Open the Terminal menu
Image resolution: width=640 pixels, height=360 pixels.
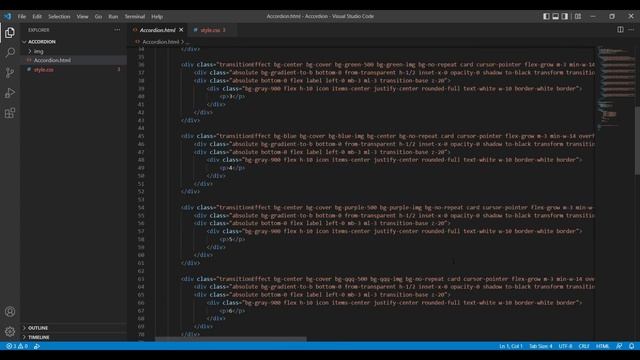click(x=135, y=16)
